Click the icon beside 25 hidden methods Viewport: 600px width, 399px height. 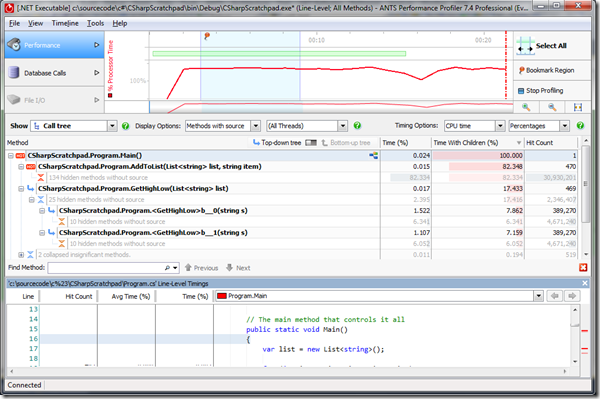(x=41, y=200)
